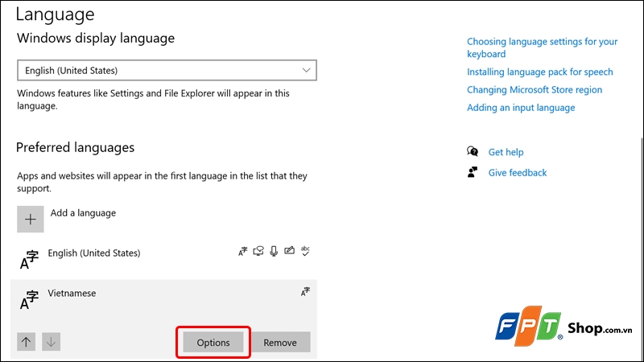Open Installing language pack for speech link
Screen dimensions: 644x362
pyautogui.click(x=539, y=72)
